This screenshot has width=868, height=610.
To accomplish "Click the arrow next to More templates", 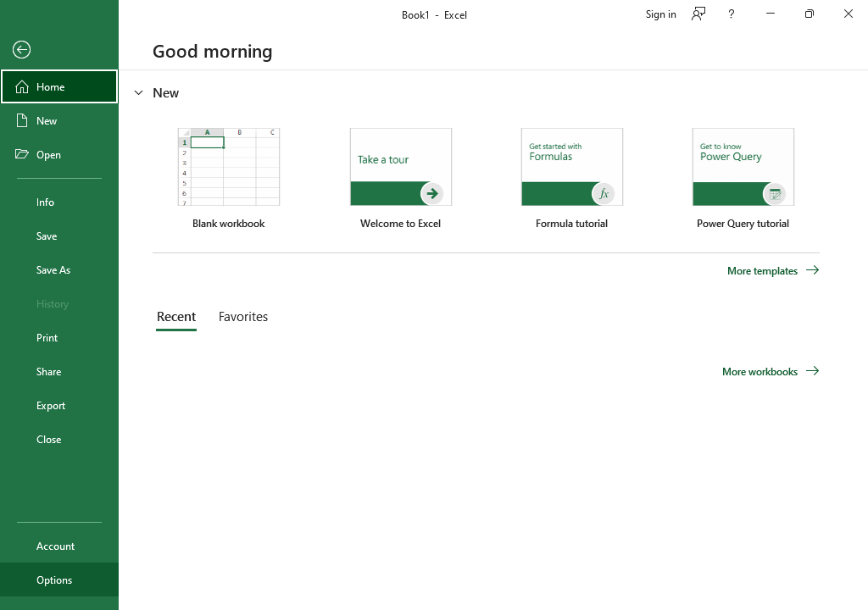I will (x=812, y=270).
